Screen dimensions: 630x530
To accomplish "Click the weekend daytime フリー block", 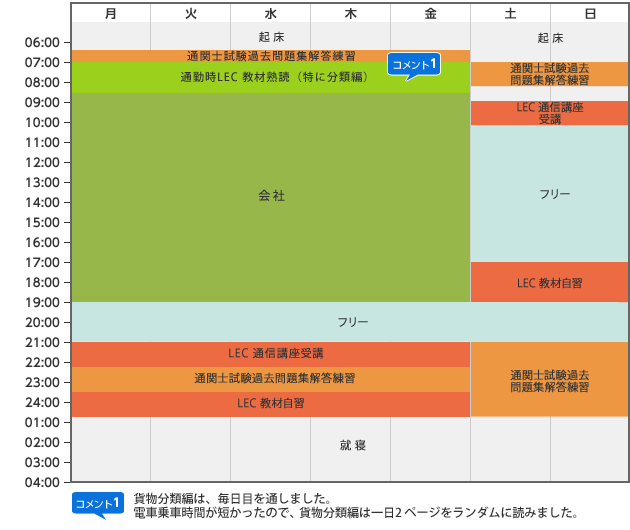I will point(549,194).
